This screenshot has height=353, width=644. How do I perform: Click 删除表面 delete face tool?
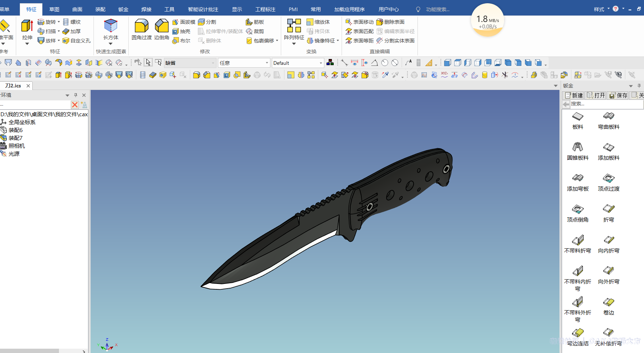click(x=390, y=22)
